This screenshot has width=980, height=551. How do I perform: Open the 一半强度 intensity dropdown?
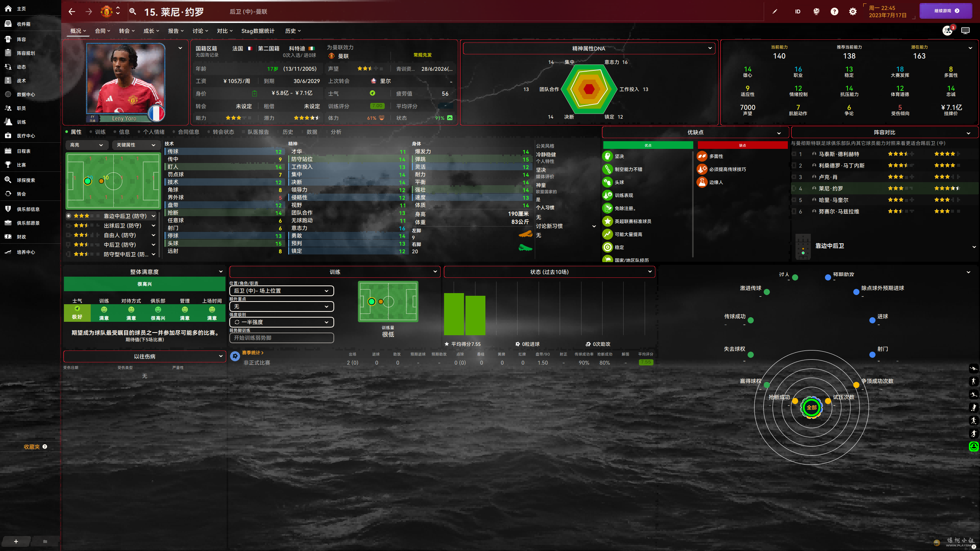click(281, 322)
